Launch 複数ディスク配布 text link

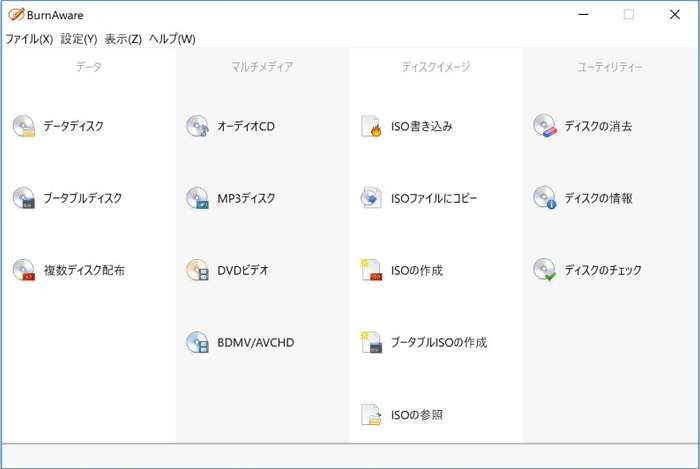click(84, 270)
